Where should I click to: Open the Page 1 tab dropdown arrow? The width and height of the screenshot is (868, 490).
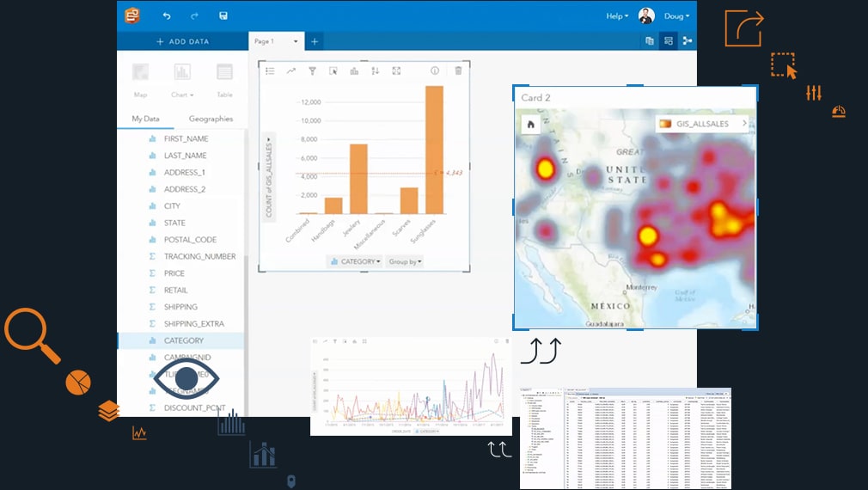coord(296,41)
